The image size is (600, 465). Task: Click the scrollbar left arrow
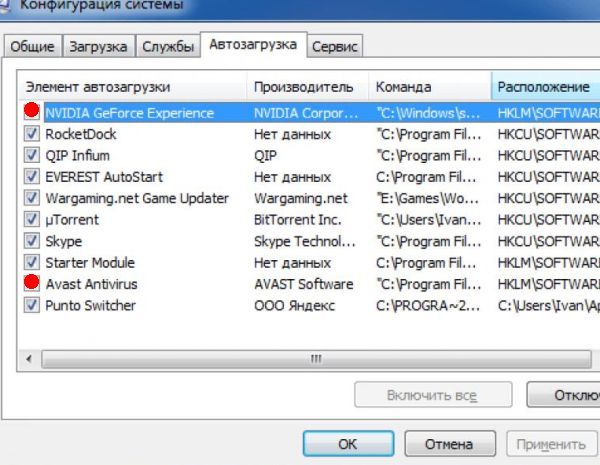(x=29, y=359)
